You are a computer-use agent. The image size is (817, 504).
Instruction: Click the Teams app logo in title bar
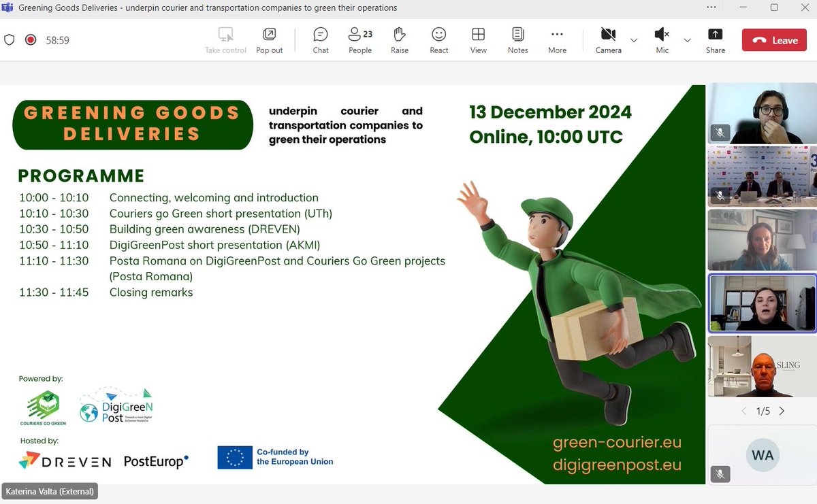[x=8, y=8]
